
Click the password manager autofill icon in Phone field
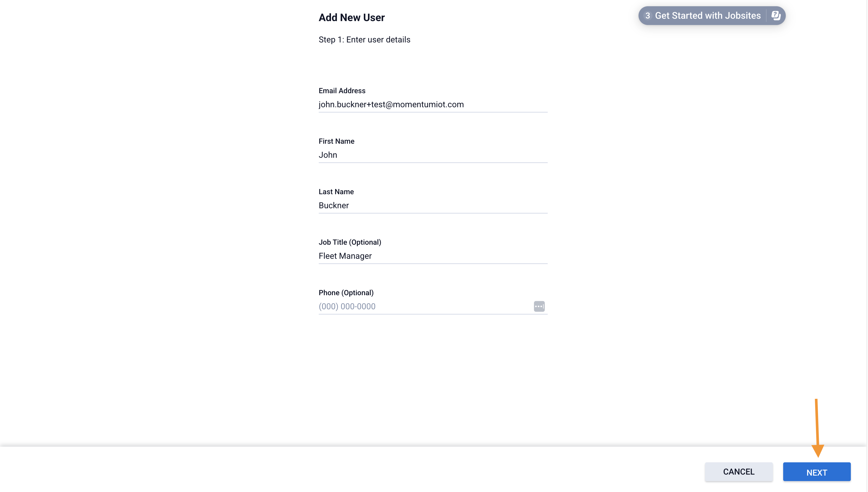[539, 306]
